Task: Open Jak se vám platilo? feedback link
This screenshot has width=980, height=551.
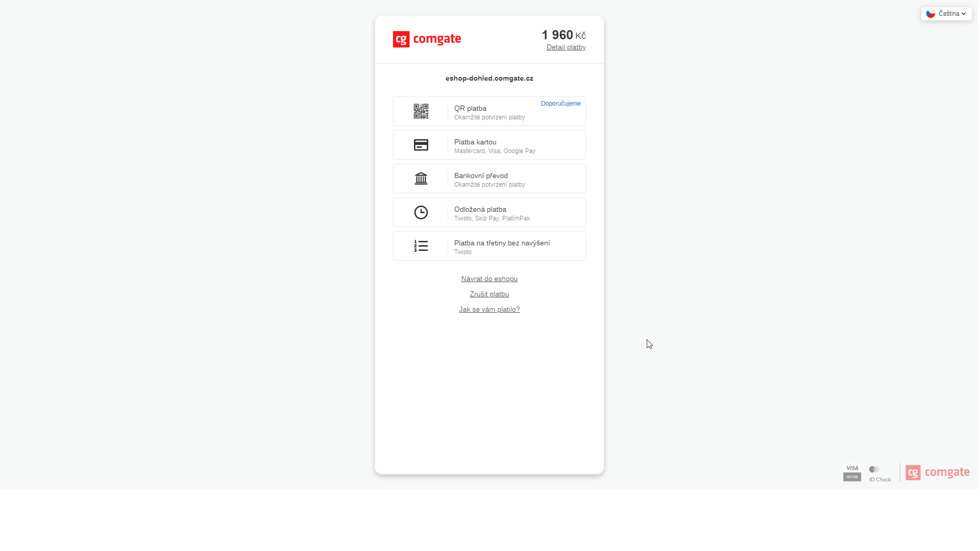Action: (489, 309)
